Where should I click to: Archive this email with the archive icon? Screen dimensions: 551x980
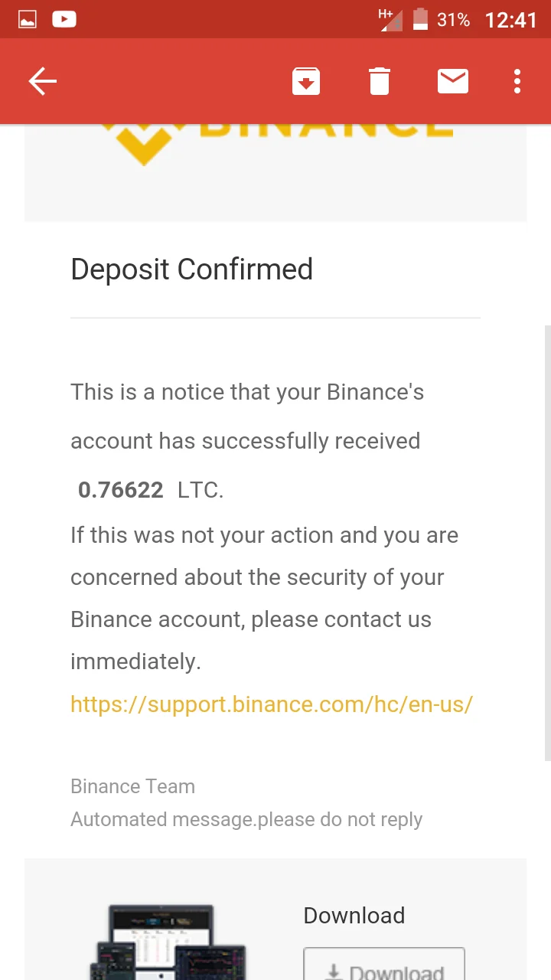coord(306,81)
